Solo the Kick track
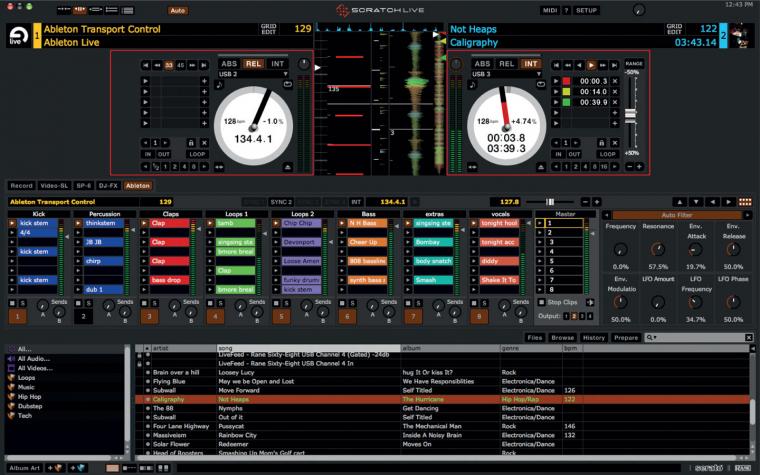The width and height of the screenshot is (760, 475). tap(22, 303)
